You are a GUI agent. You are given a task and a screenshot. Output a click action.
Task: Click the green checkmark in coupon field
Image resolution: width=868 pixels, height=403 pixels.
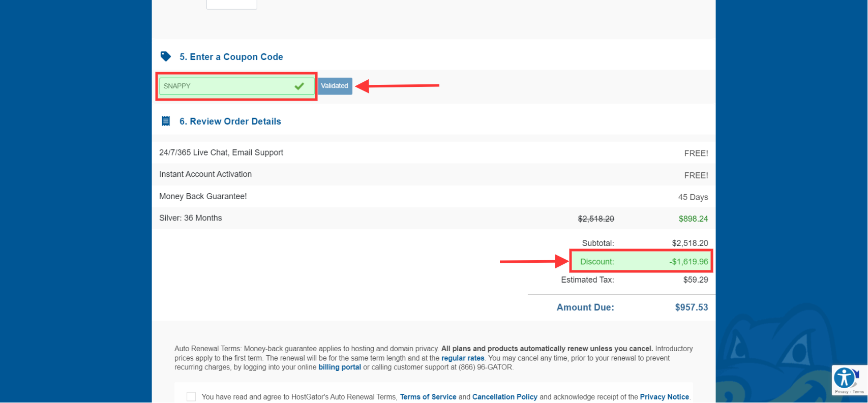299,86
